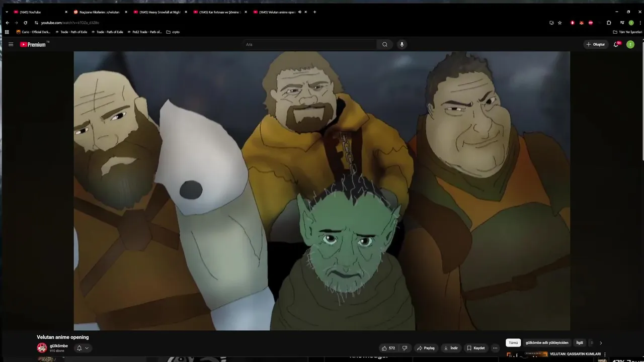Click the video player frame
This screenshot has width=644, height=362.
pyautogui.click(x=322, y=191)
